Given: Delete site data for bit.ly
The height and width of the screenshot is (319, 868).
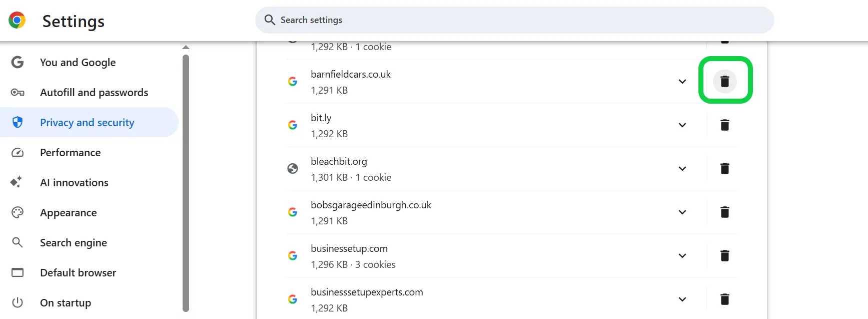Looking at the screenshot, I should (x=724, y=125).
